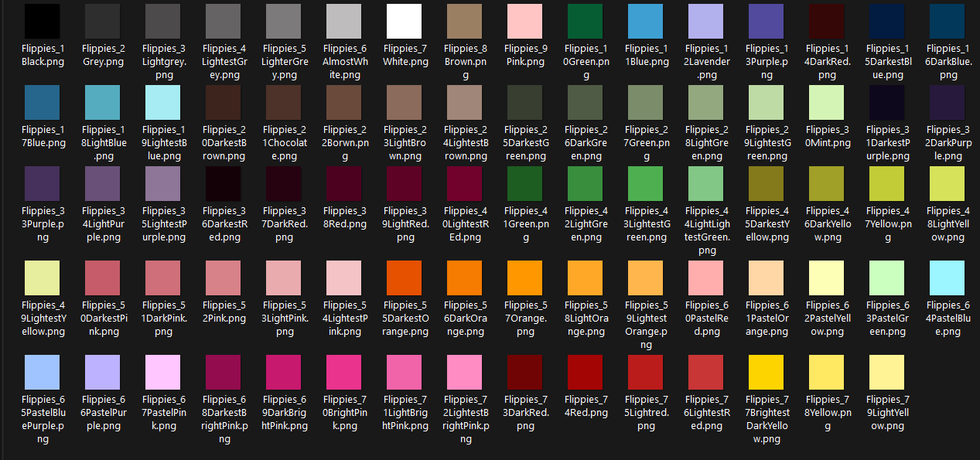Pick the Flippies_66PastelPurple.png file
This screenshot has width=980, height=460.
click(x=103, y=372)
